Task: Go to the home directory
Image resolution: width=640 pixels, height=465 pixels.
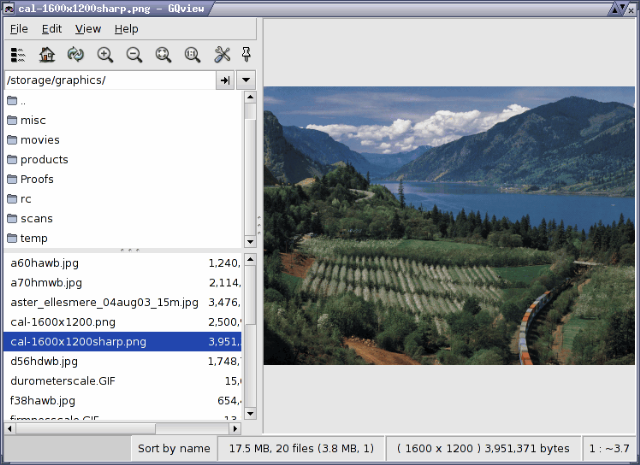Action: (47, 55)
